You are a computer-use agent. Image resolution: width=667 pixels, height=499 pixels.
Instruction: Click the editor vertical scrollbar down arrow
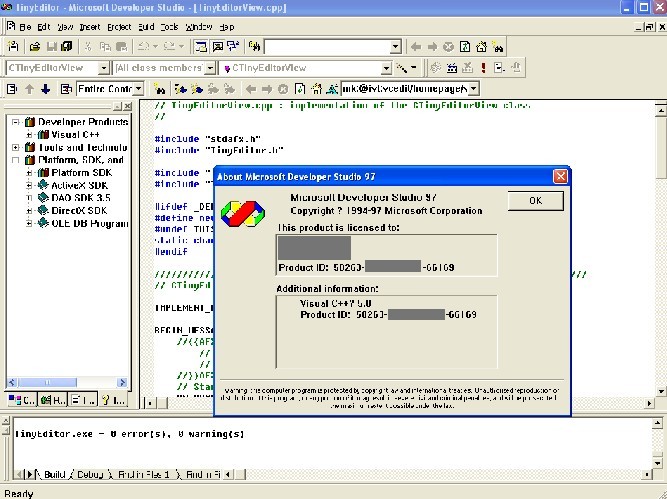click(x=661, y=391)
